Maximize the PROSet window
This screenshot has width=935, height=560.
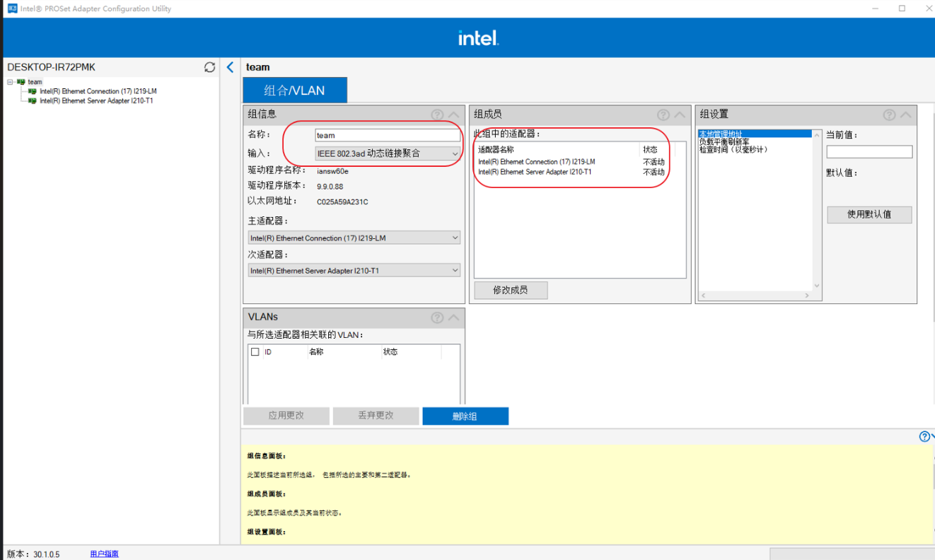(x=902, y=8)
